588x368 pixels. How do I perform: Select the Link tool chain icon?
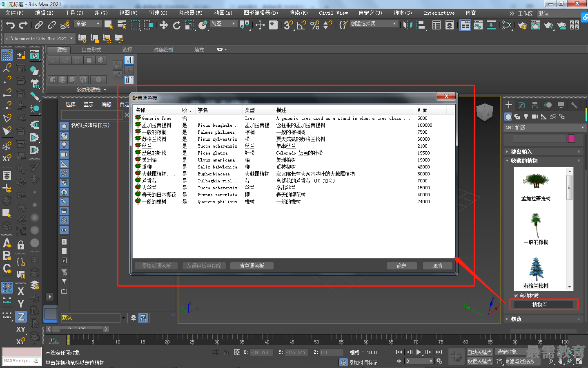[39, 25]
